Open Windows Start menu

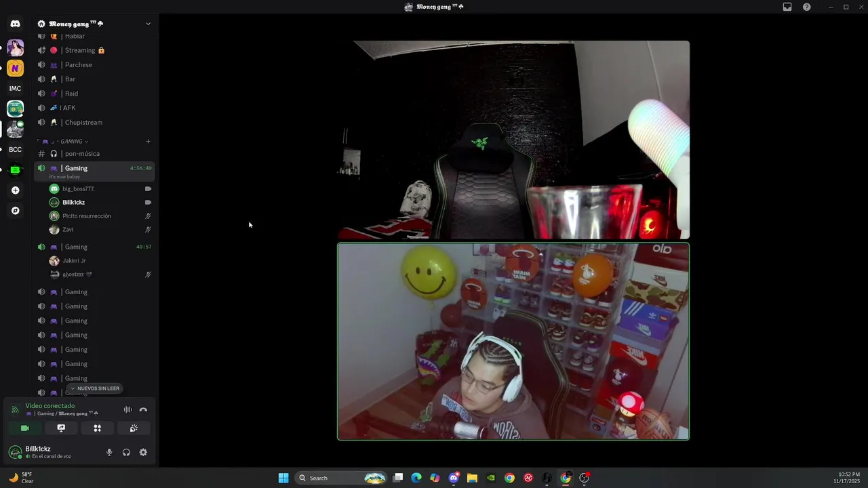coord(283,479)
